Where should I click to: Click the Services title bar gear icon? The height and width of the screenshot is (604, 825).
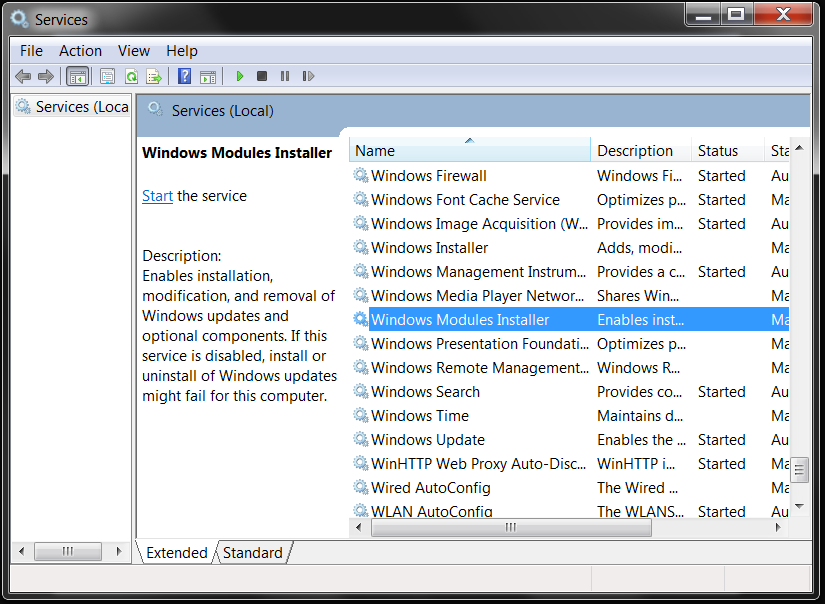(x=19, y=19)
